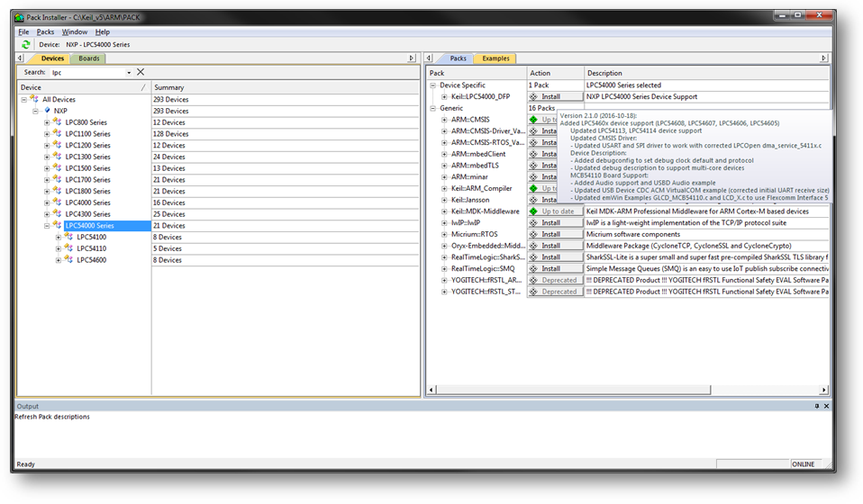863x504 pixels.
Task: Close the Output panel
Action: tap(826, 406)
